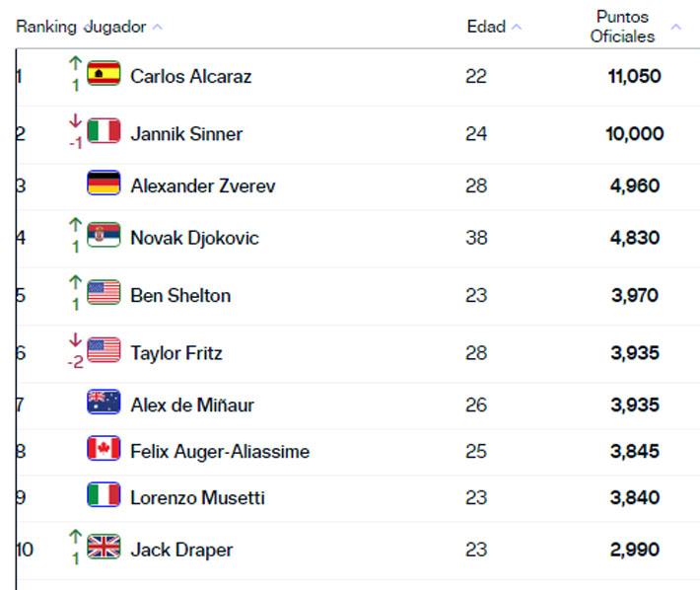Viewport: 700px width, 590px height.
Task: Open Jannik Sinner player profile
Action: tap(186, 133)
